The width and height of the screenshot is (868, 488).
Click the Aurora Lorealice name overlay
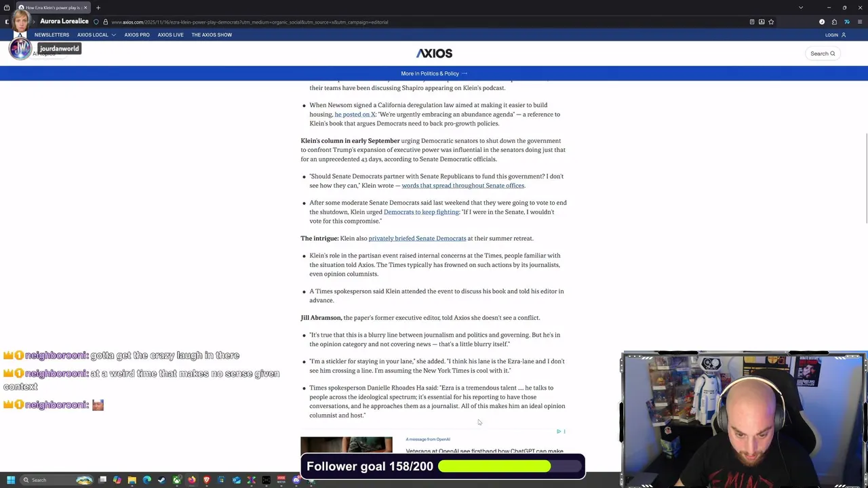point(64,21)
